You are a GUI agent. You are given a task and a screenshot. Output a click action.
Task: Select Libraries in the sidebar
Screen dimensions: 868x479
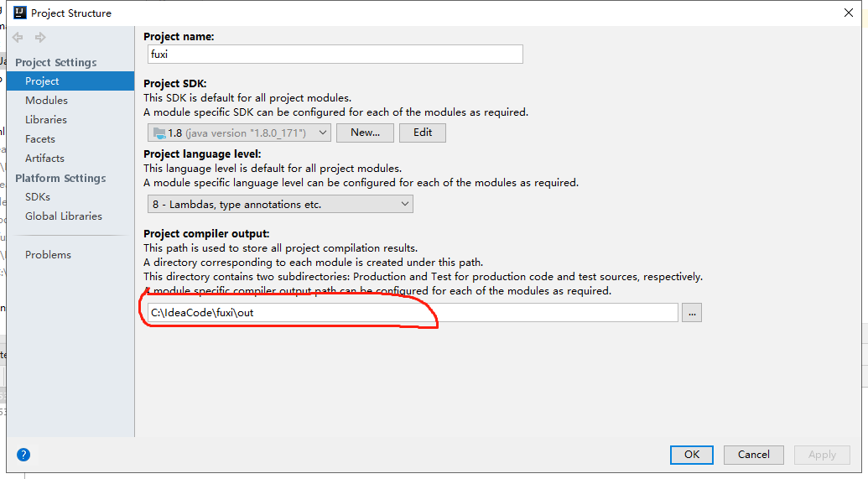(x=46, y=119)
